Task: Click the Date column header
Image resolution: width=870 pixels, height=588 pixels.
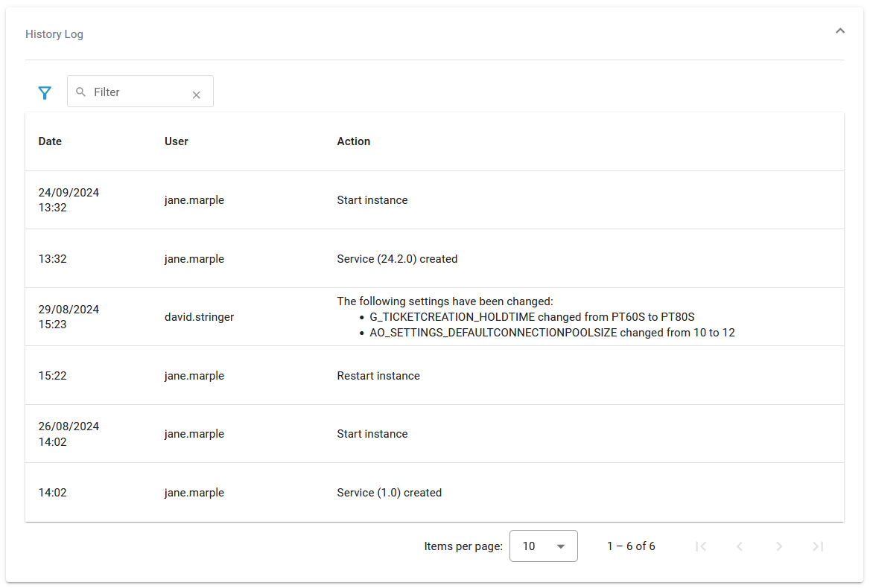Action: (x=50, y=141)
